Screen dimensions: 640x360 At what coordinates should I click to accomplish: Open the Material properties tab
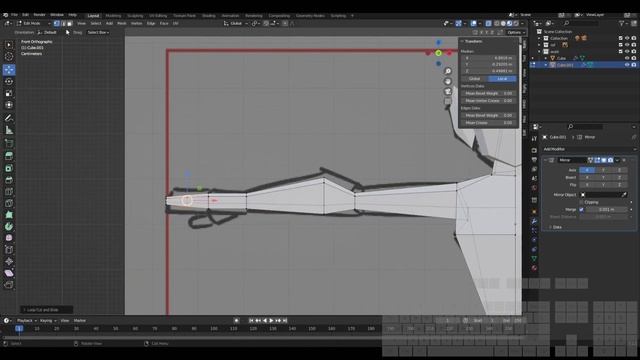(534, 268)
